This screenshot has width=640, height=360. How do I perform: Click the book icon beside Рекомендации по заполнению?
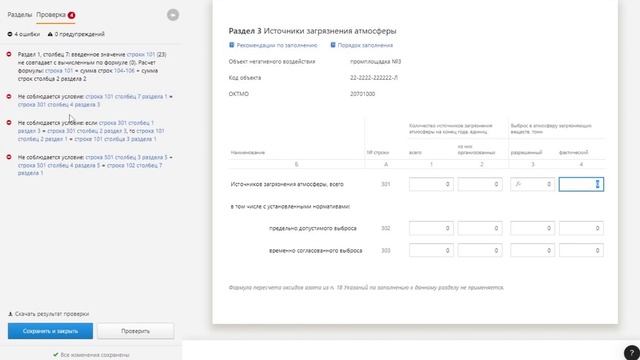tap(231, 45)
